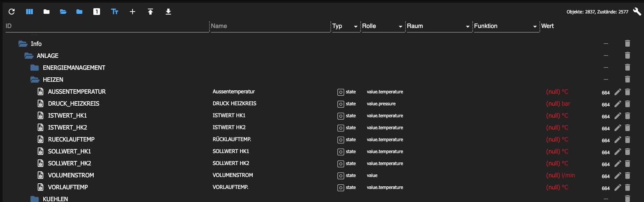Click the refresh objects icon
This screenshot has width=644, height=202.
(x=12, y=12)
